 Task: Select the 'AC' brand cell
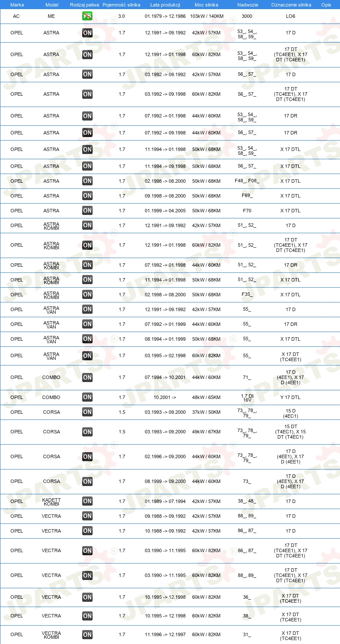coord(17,16)
